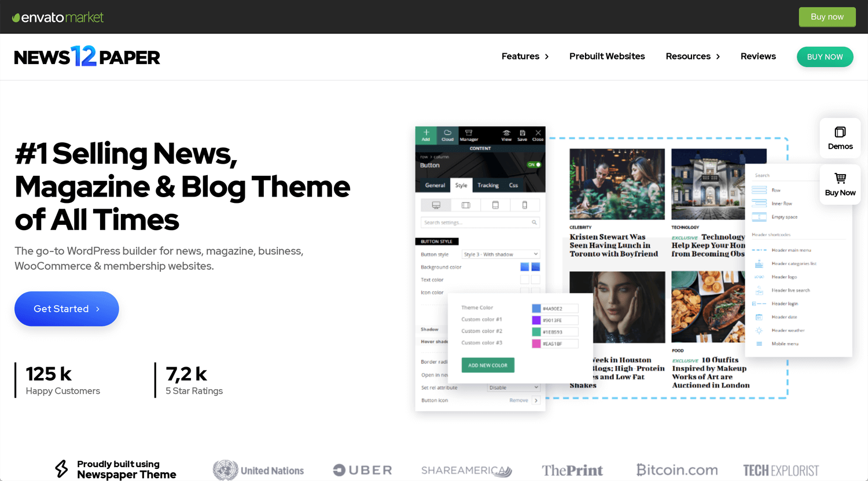Image resolution: width=868 pixels, height=481 pixels.
Task: Expand the Button icon arrow
Action: [x=536, y=400]
